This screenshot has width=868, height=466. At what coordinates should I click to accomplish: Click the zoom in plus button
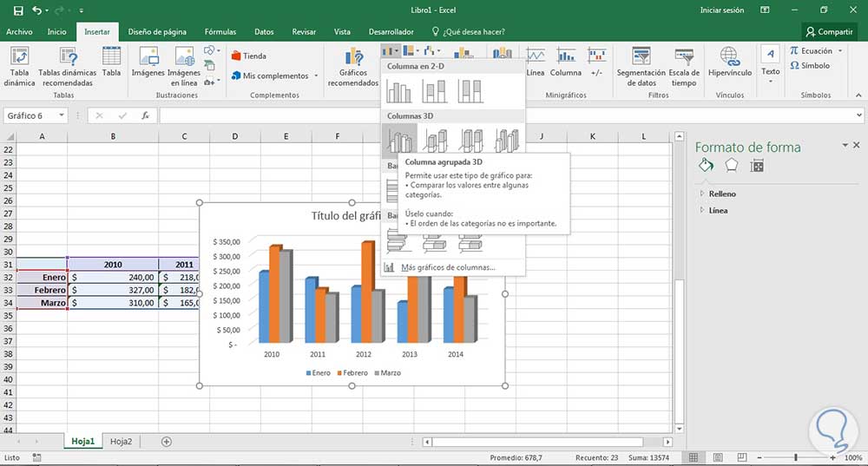pos(832,457)
